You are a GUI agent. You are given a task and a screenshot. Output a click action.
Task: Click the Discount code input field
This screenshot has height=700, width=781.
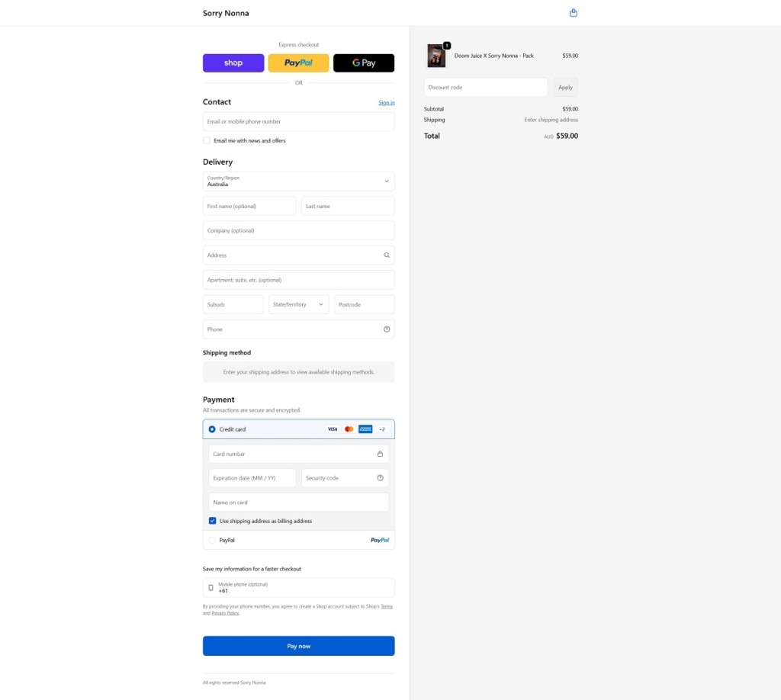(x=485, y=88)
